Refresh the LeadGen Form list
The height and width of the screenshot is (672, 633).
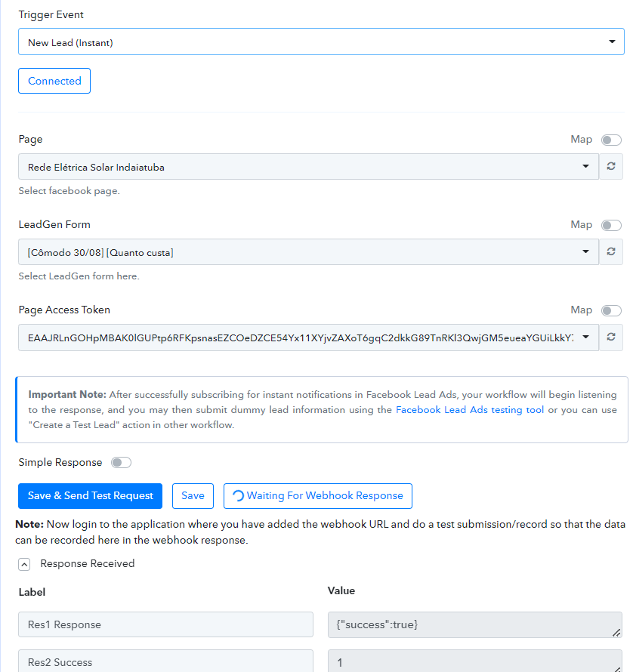pos(610,251)
